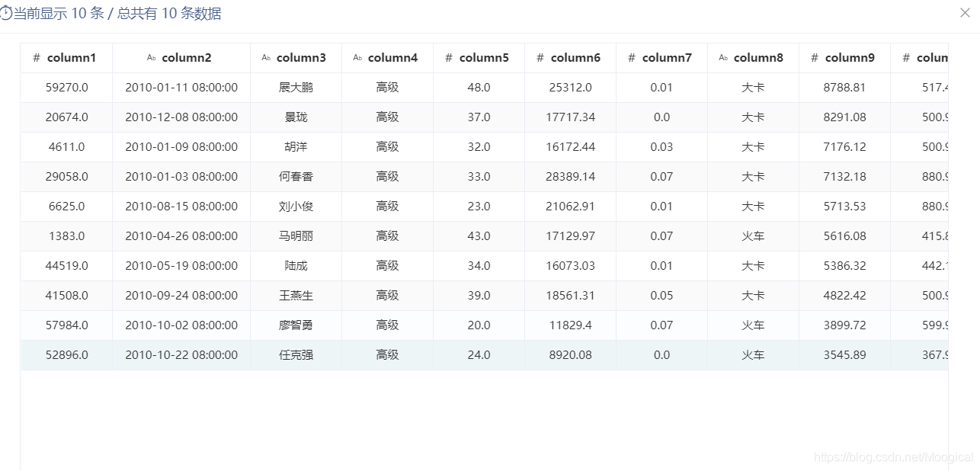
Task: Click cell value 29058.0
Action: point(67,177)
